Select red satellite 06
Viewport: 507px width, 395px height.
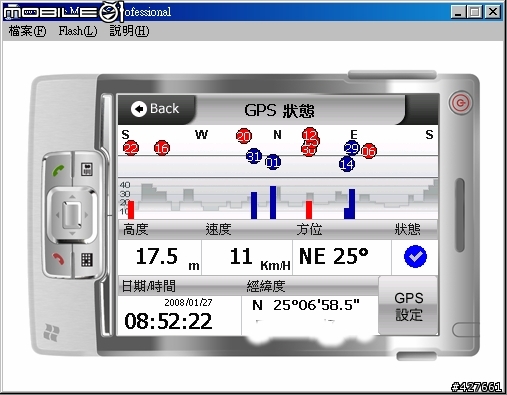tap(369, 151)
